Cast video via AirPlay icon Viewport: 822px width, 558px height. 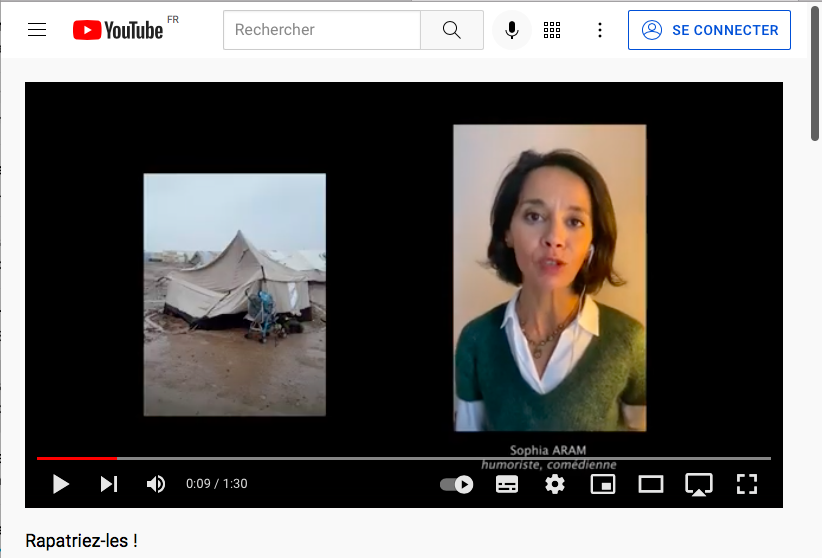pos(699,485)
